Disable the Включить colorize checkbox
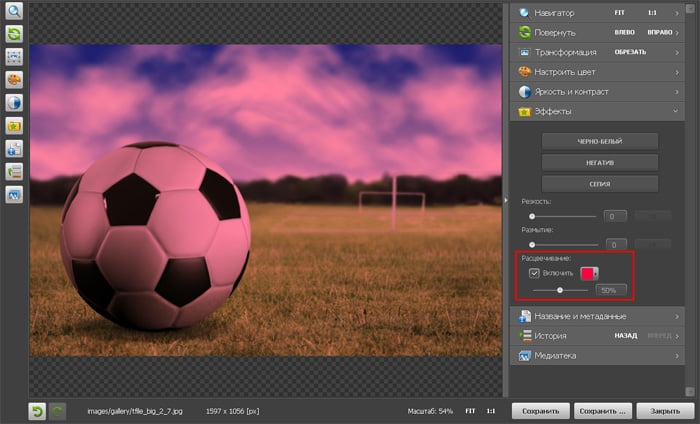 (x=535, y=273)
